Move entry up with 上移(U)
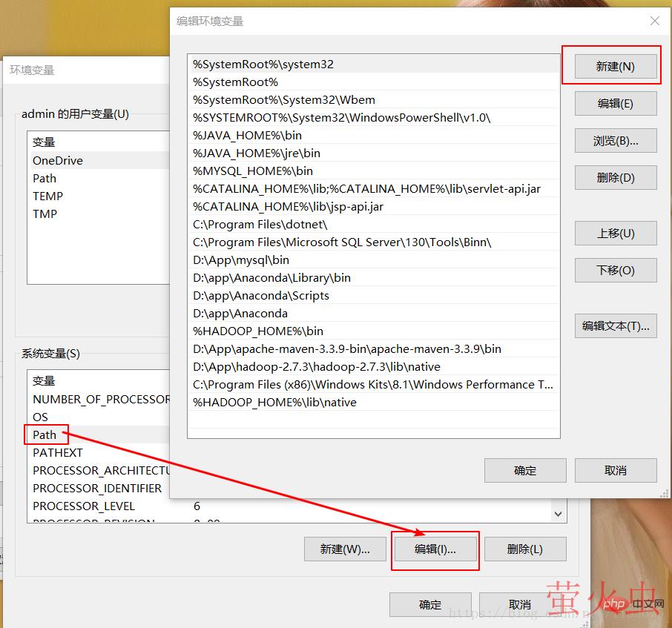672x628 pixels. tap(616, 233)
